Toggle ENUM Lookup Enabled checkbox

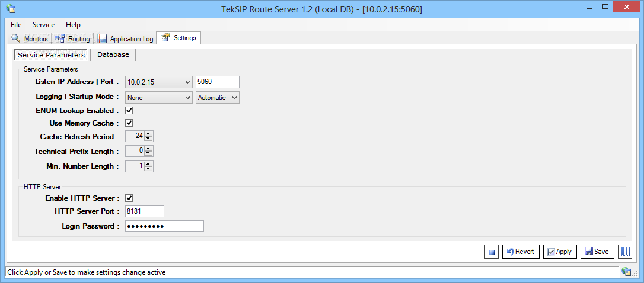click(129, 110)
